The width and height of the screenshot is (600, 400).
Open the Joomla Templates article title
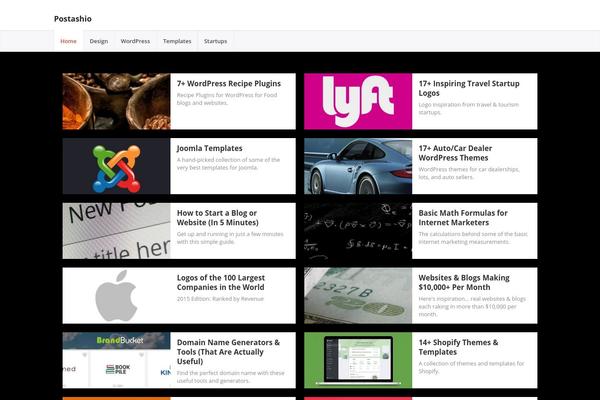tap(209, 148)
